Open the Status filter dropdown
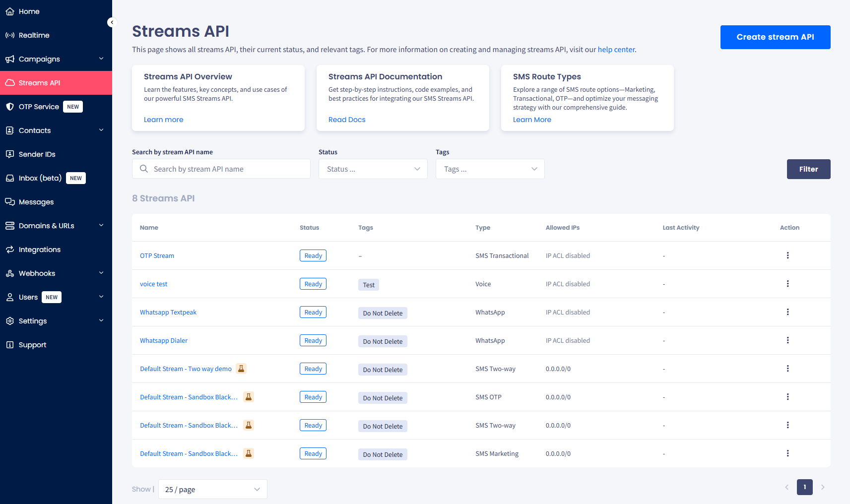 click(x=373, y=169)
